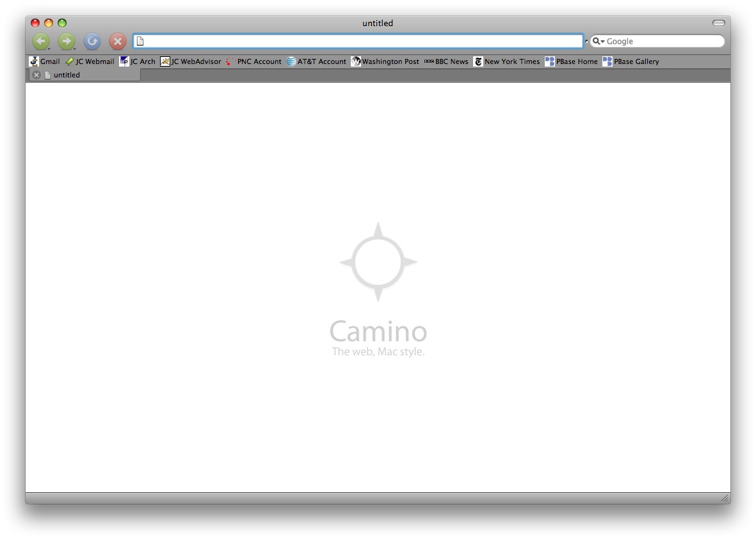Image resolution: width=756 pixels, height=539 pixels.
Task: Click the page icon in location bar
Action: pyautogui.click(x=140, y=42)
